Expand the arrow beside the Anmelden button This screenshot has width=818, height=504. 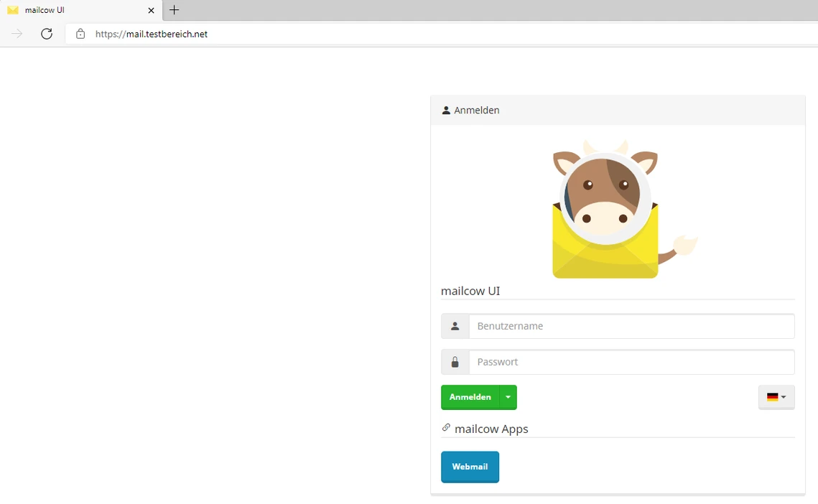point(508,397)
